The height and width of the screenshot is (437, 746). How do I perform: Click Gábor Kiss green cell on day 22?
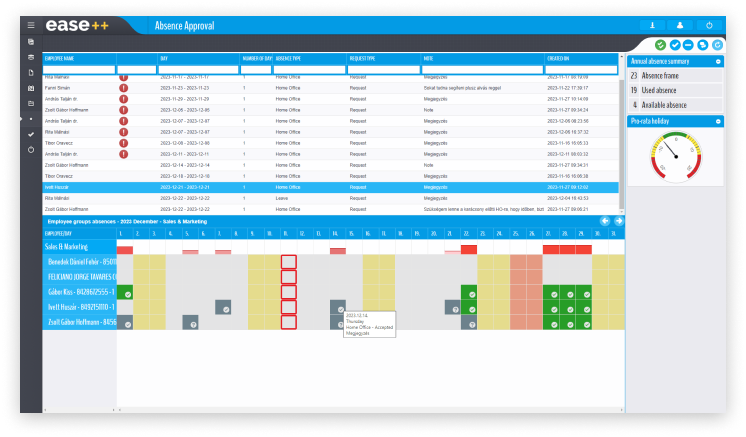[469, 292]
